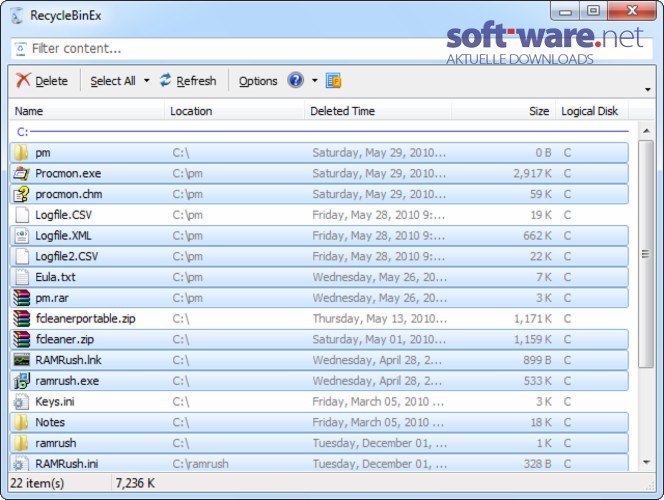This screenshot has width=664, height=500.
Task: Select the Keys.ini row name
Action: tap(55, 402)
